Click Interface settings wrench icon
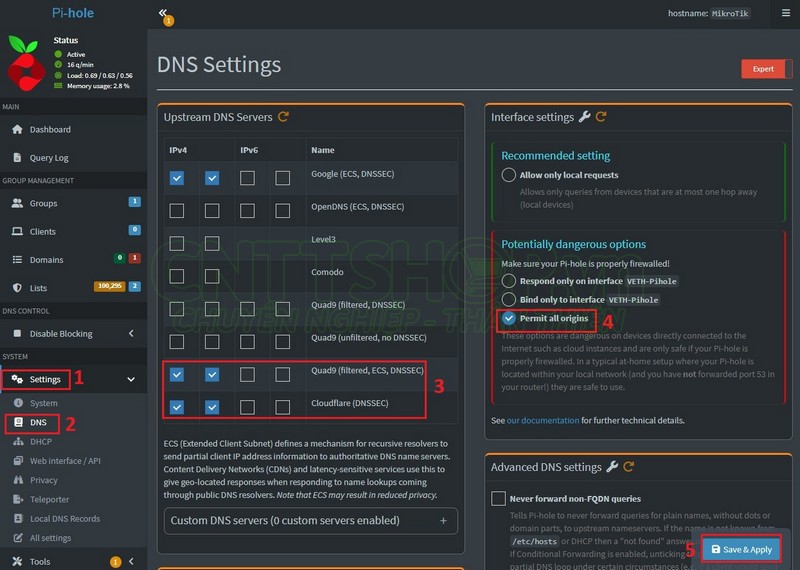This screenshot has width=800, height=570. pyautogui.click(x=585, y=117)
